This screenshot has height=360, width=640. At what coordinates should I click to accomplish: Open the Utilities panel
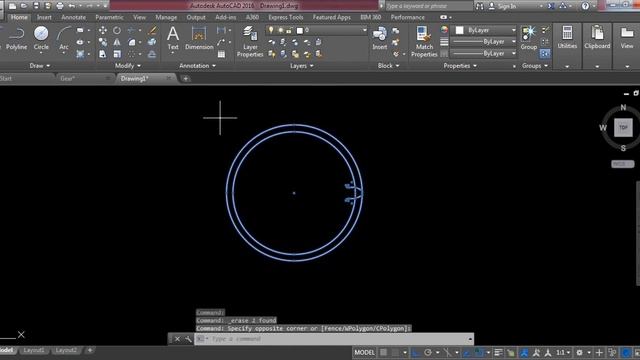click(x=567, y=38)
